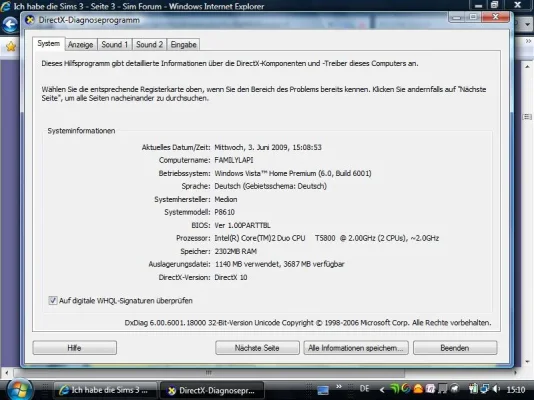This screenshot has width=534, height=400.
Task: Click the Nächste Seite button
Action: coord(257,348)
